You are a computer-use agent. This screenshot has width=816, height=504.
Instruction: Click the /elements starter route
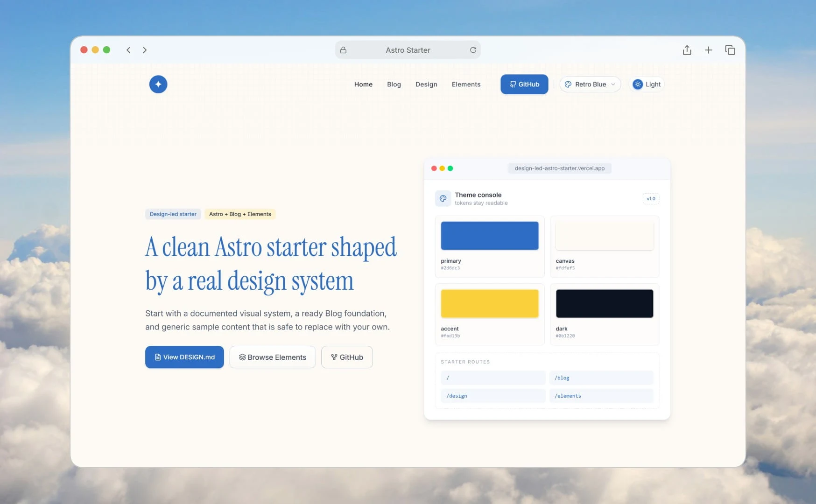point(601,396)
